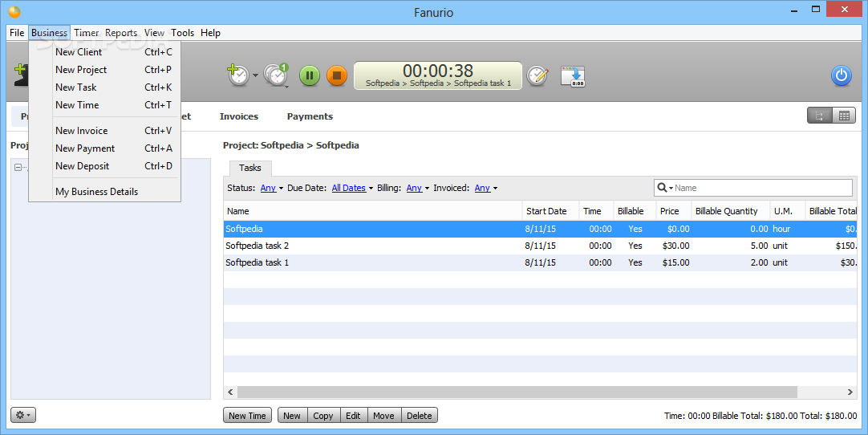Open the Due Date All Dates filter
868x435 pixels.
352,188
